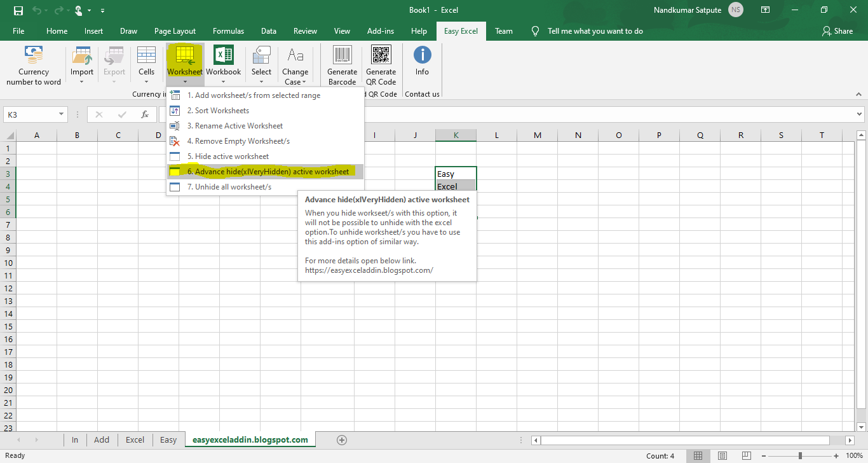Choose Add worksheet/s from selected range
868x463 pixels.
pyautogui.click(x=265, y=95)
